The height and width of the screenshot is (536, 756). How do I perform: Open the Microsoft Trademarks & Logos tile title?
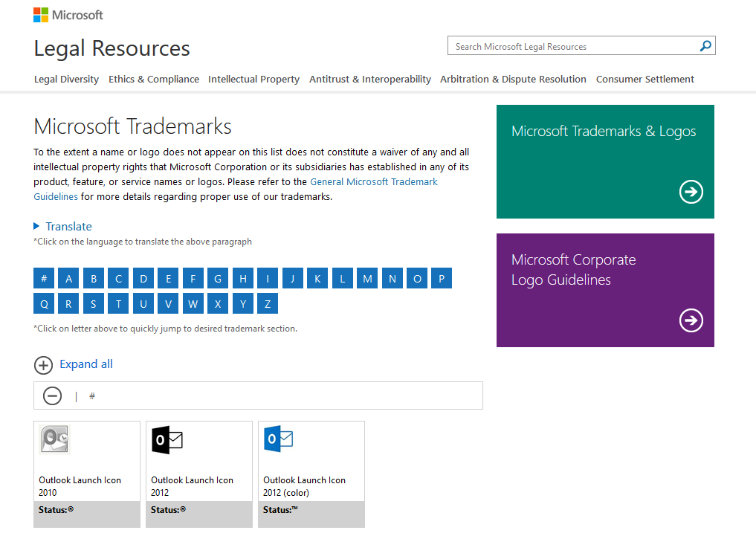(604, 131)
